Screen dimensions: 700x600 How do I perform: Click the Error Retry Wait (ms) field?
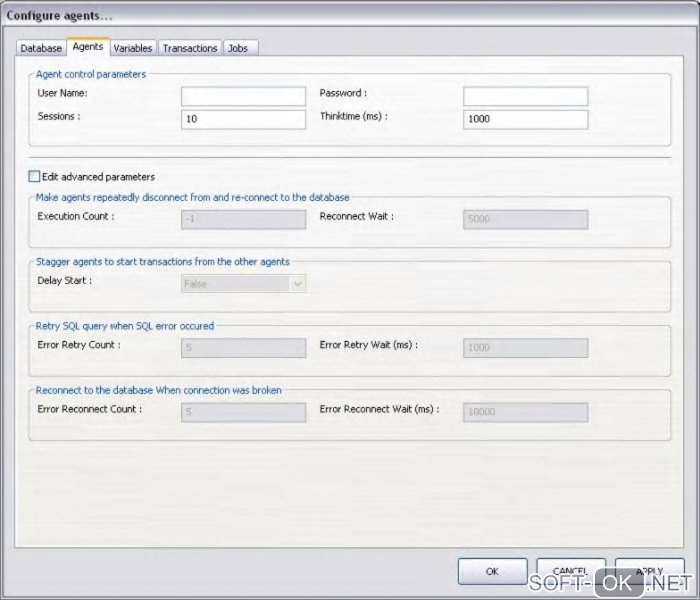pos(526,348)
